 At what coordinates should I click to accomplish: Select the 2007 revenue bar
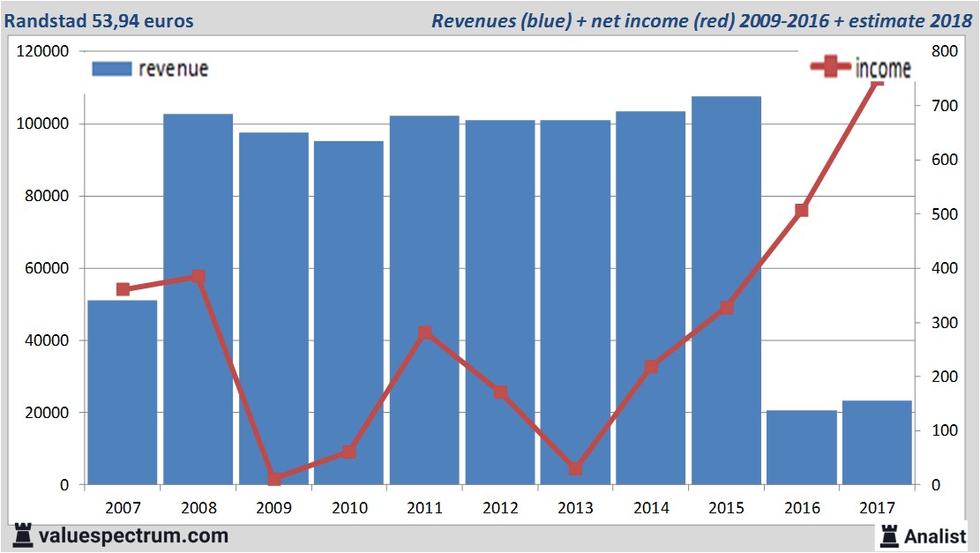123,392
